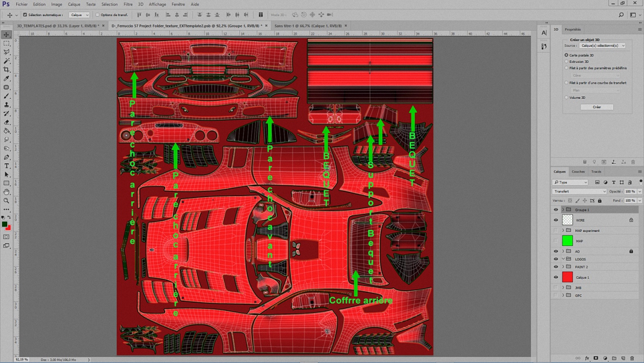
Task: Create a new layer group
Action: click(614, 358)
